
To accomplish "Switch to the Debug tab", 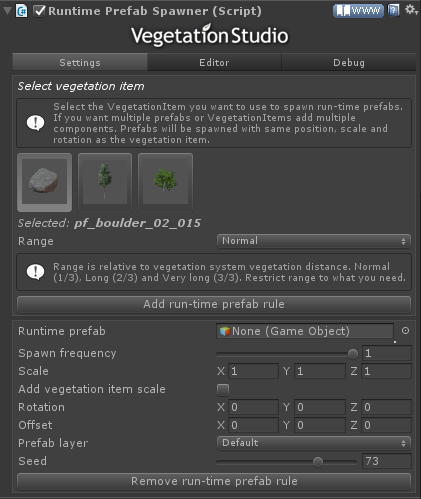I will [349, 63].
